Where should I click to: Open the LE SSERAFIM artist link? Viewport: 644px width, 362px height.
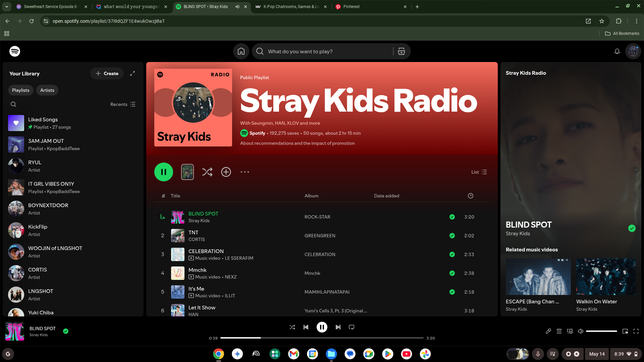pos(239,258)
